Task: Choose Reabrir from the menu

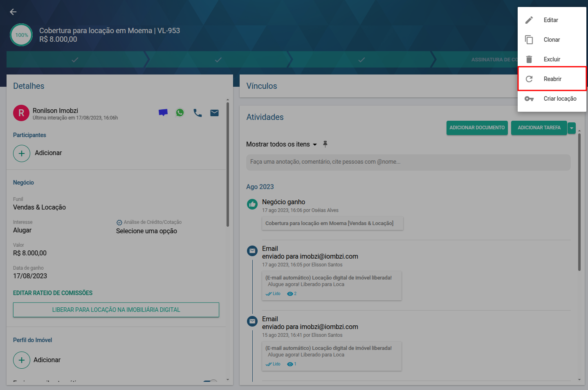Action: point(552,79)
